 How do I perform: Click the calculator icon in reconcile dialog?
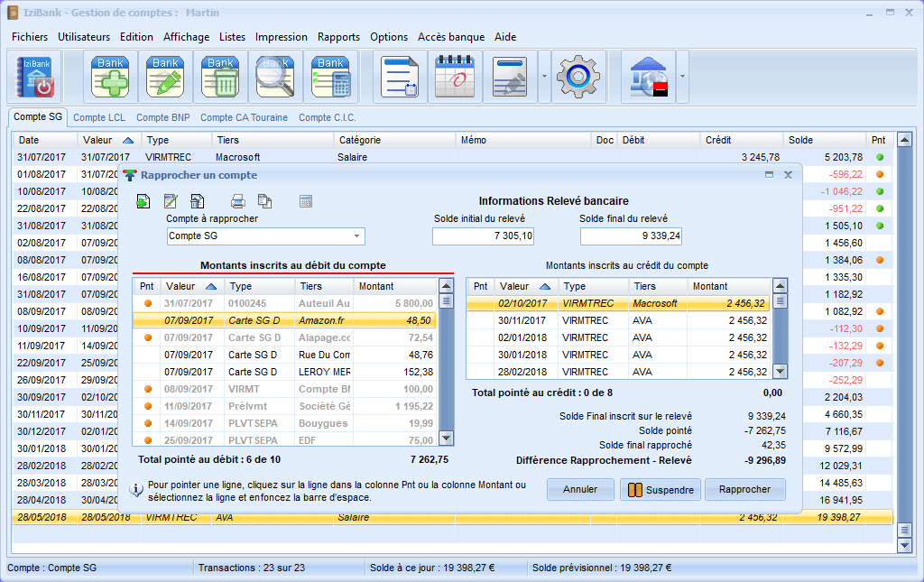pos(306,201)
